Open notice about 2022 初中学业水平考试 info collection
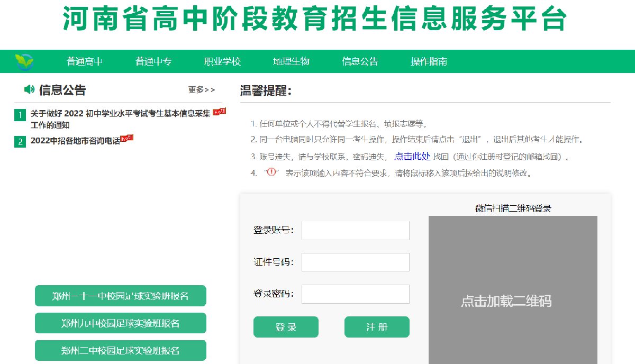 (121, 119)
